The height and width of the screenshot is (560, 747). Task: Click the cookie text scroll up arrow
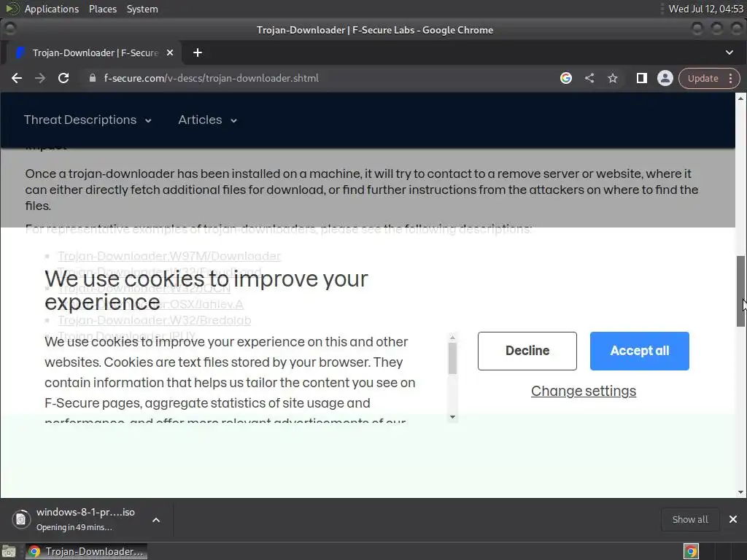452,338
